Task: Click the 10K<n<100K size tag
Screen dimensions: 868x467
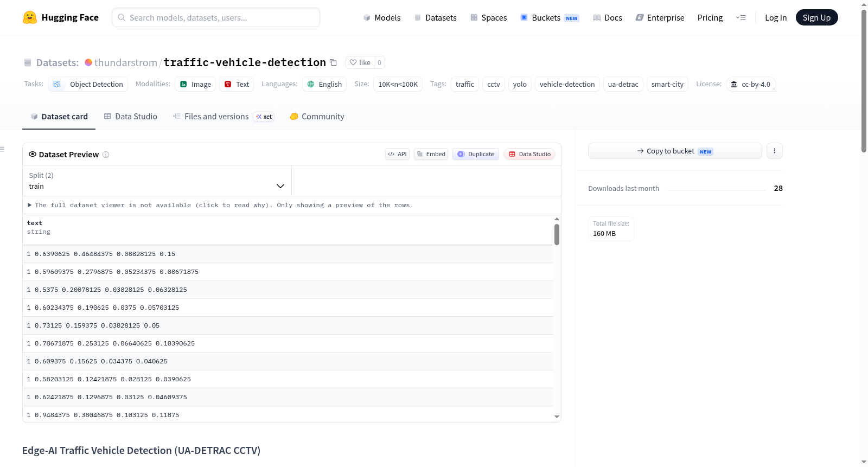Action: coord(398,84)
